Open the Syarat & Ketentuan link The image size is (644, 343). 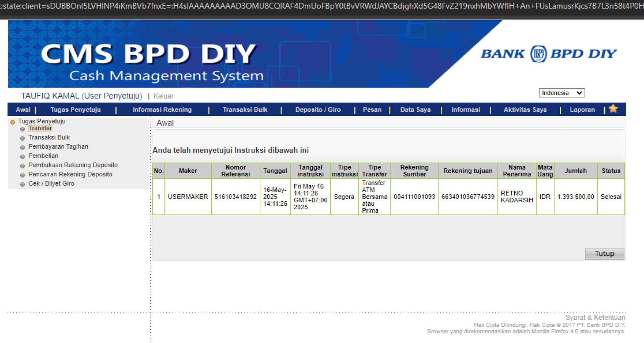tap(595, 317)
